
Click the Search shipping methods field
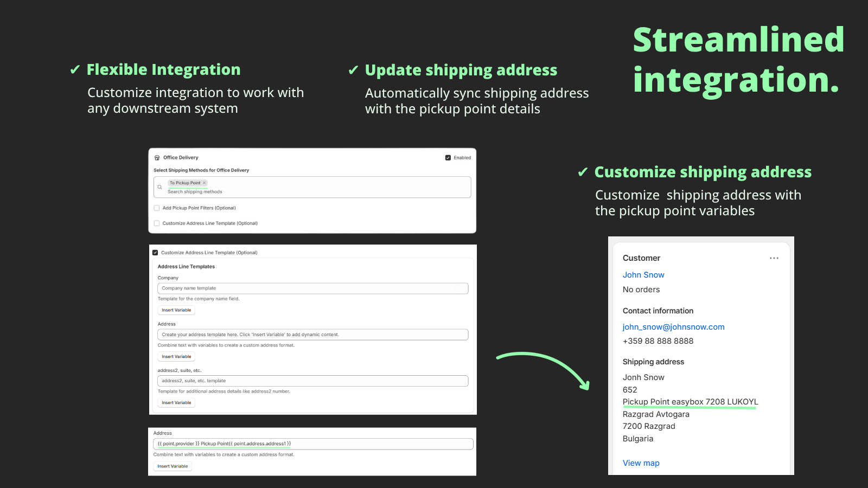[312, 187]
